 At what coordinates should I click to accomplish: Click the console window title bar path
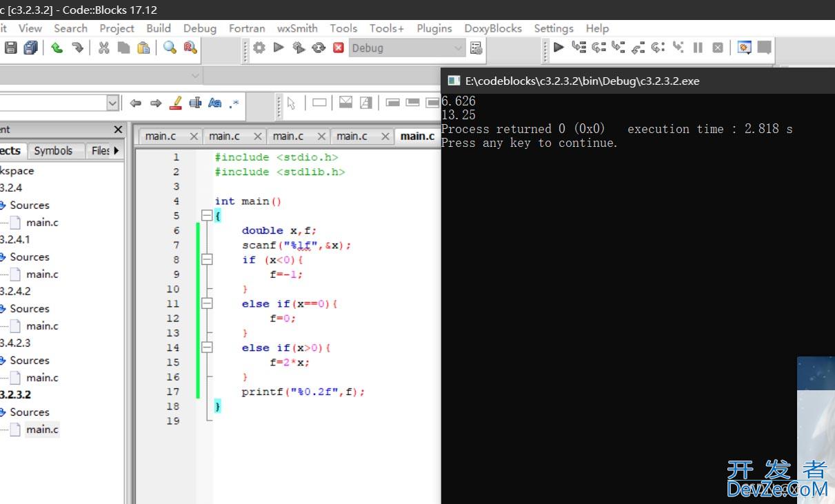click(583, 81)
